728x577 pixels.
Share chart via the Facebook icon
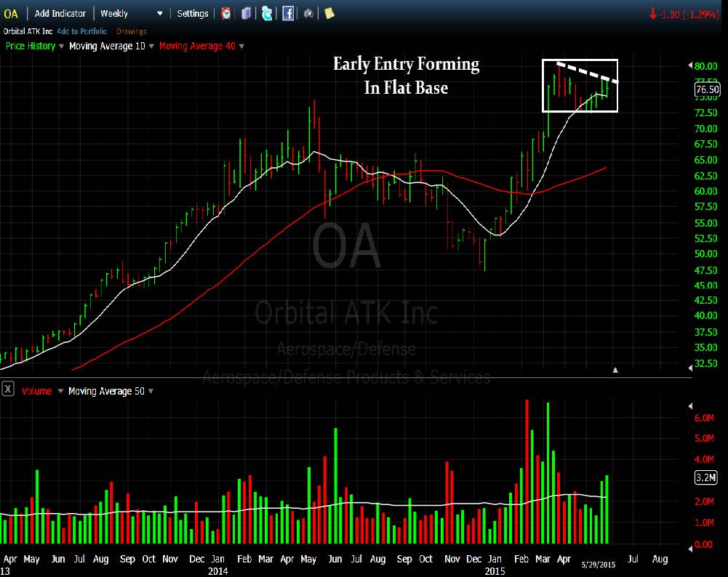pyautogui.click(x=288, y=14)
